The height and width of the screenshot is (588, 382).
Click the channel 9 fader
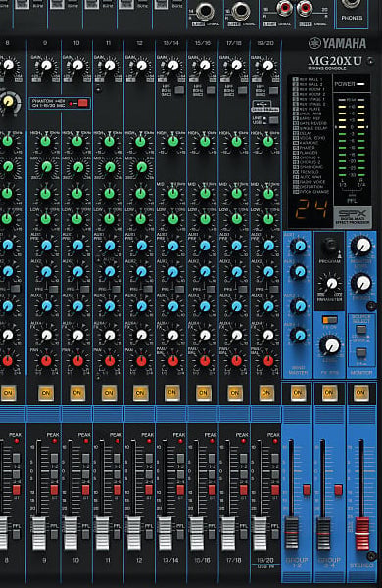tap(39, 533)
